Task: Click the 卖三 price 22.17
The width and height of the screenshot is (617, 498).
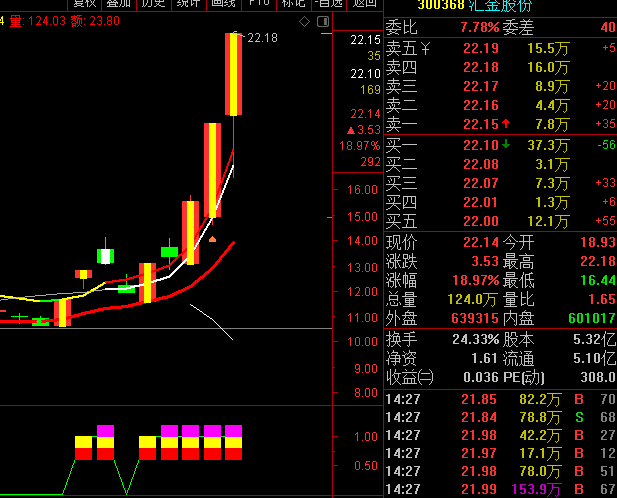Action: [481, 87]
